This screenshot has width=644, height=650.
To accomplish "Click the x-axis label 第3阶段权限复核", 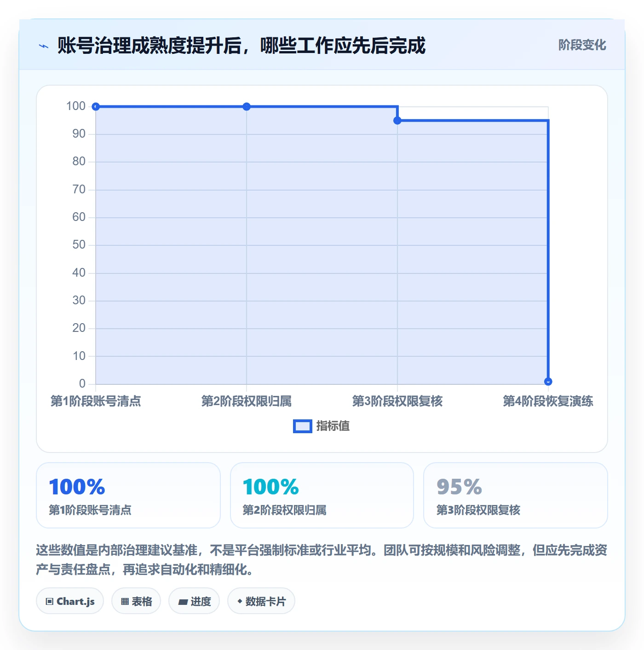I will (x=397, y=401).
